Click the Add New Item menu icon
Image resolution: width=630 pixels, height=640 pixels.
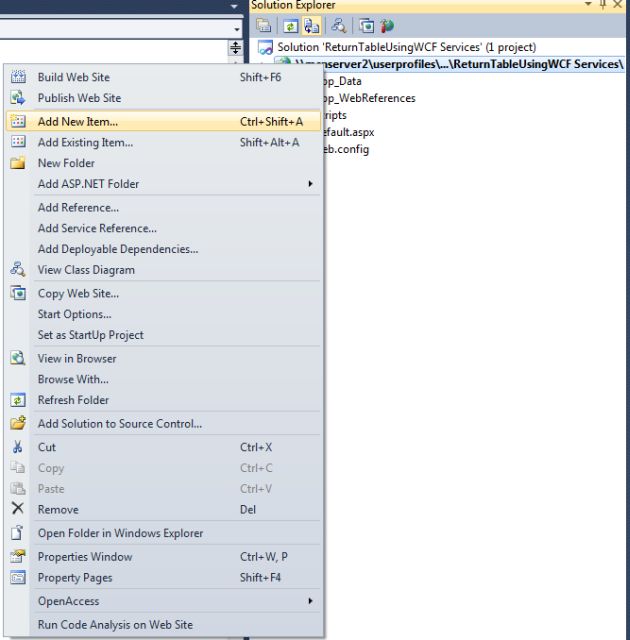coord(18,121)
